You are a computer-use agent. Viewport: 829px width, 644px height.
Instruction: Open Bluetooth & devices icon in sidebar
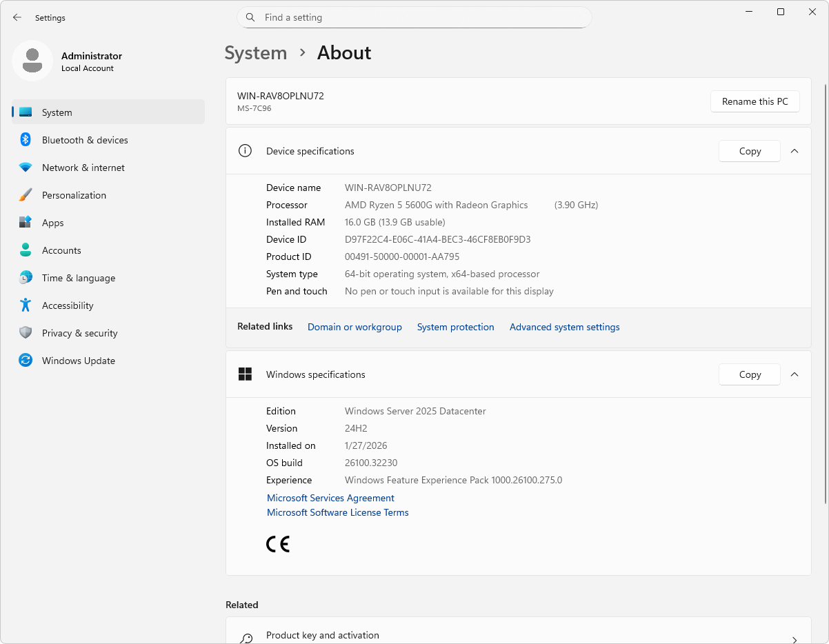[26, 140]
